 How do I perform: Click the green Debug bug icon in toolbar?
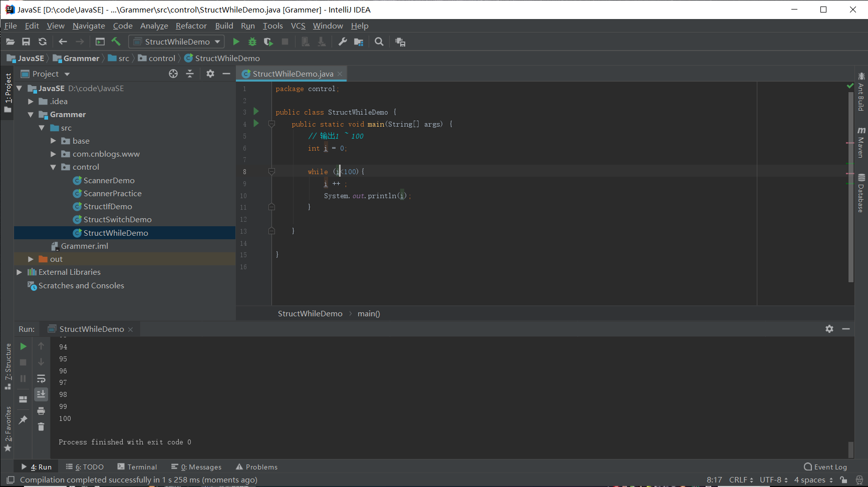pyautogui.click(x=252, y=42)
